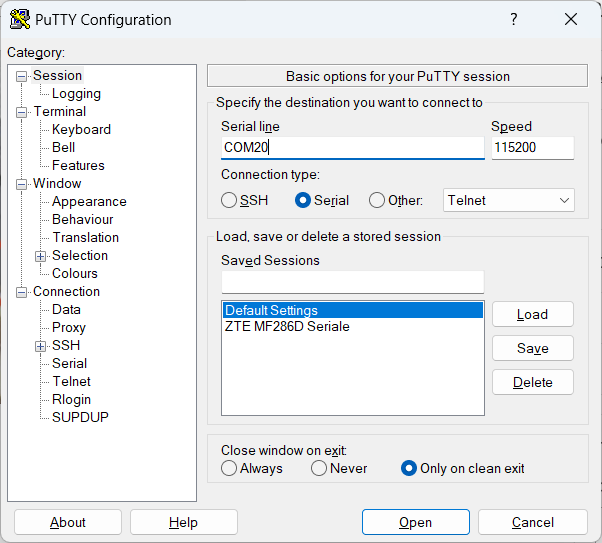Expand the Selection tree node
Screen dimensions: 602x543
click(x=41, y=256)
